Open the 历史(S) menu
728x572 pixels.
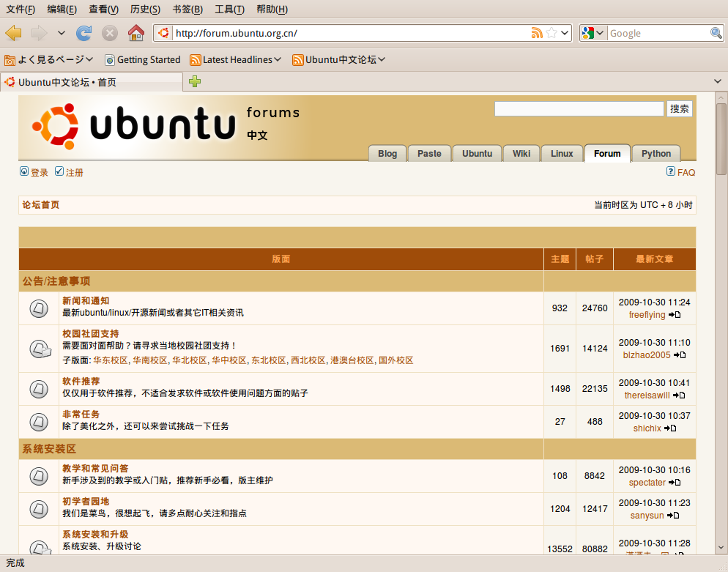145,9
